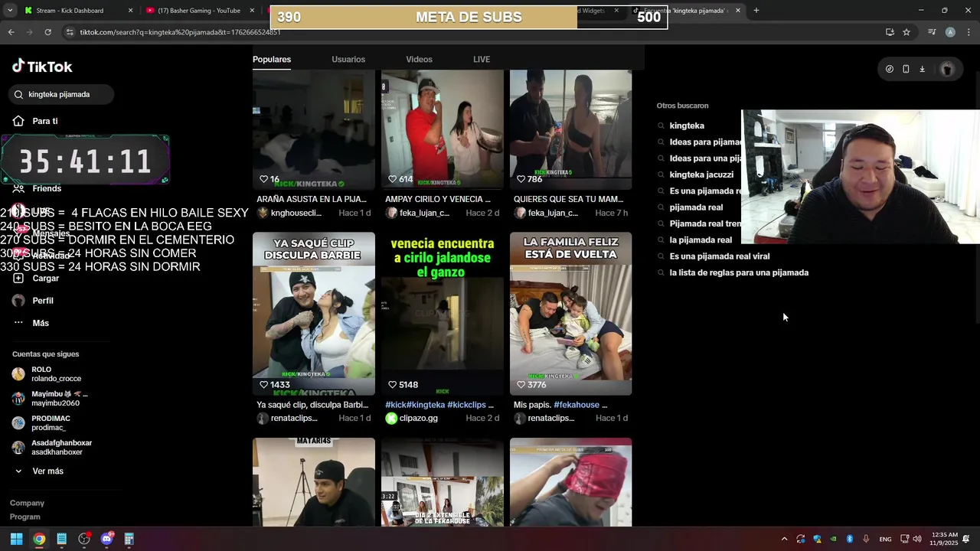Switch to the LIVE tab
The height and width of the screenshot is (551, 980).
tap(482, 59)
